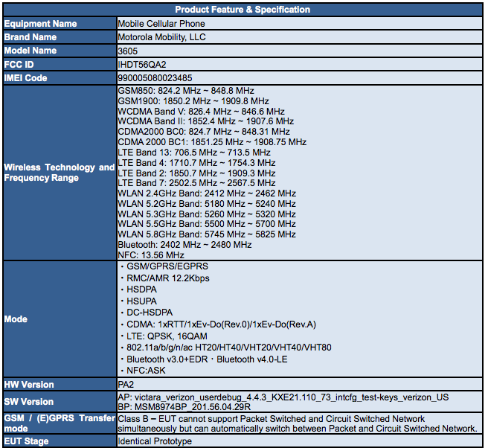Click model name value 3605
The image size is (488, 448).
[x=128, y=51]
